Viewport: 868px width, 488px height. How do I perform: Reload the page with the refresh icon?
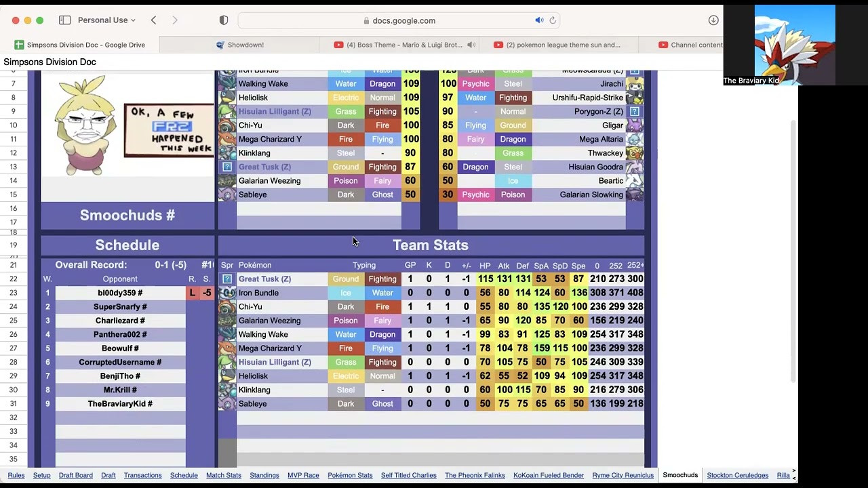553,20
